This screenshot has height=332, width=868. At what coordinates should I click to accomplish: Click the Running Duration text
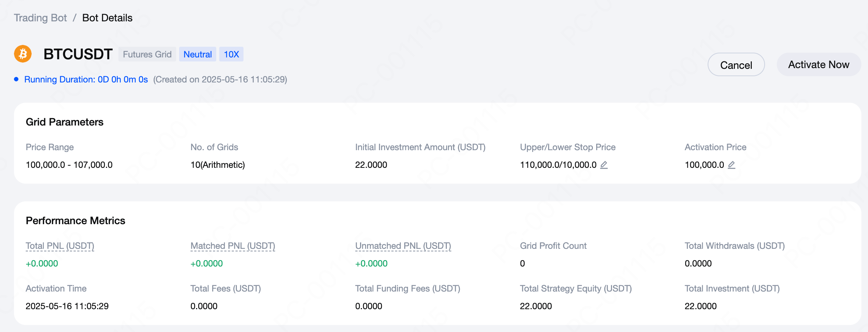pos(86,80)
